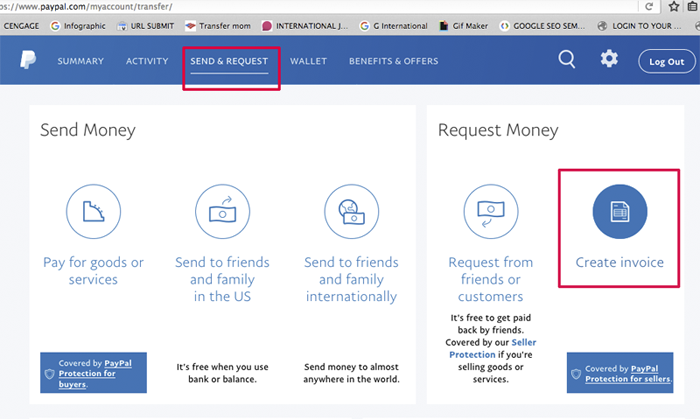Click Request from friends money icon
This screenshot has height=419, width=700.
coord(491,212)
